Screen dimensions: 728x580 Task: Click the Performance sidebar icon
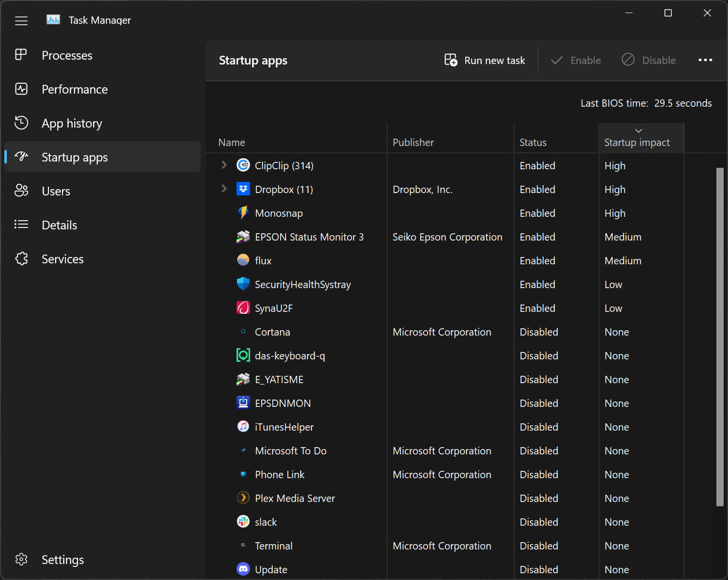(21, 89)
